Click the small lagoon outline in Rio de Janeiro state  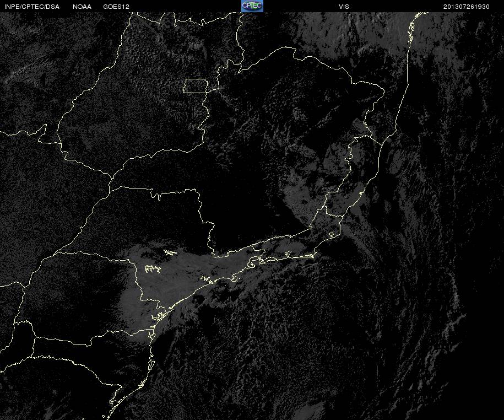pos(333,235)
